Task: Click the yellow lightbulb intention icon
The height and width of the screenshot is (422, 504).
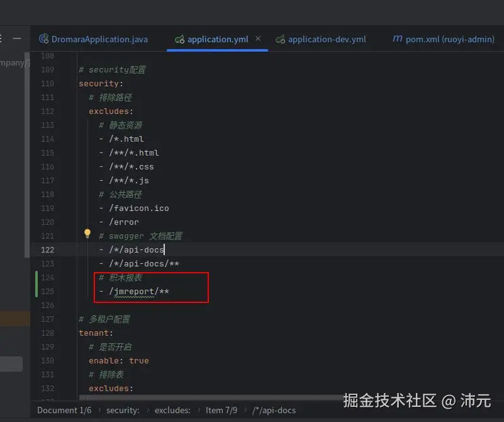Action: pos(87,233)
